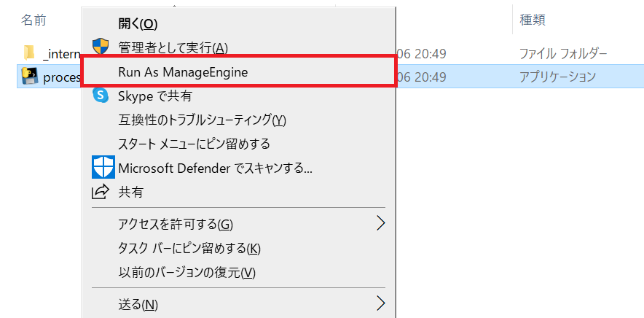The width and height of the screenshot is (644, 318).
Task: Sort by 名前 column header
Action: point(34,20)
